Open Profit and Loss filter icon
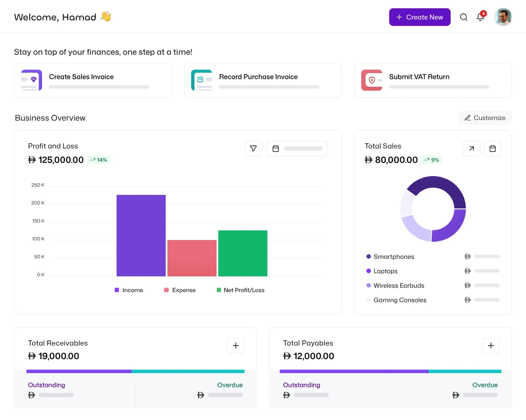This screenshot has width=526, height=420. pos(253,148)
